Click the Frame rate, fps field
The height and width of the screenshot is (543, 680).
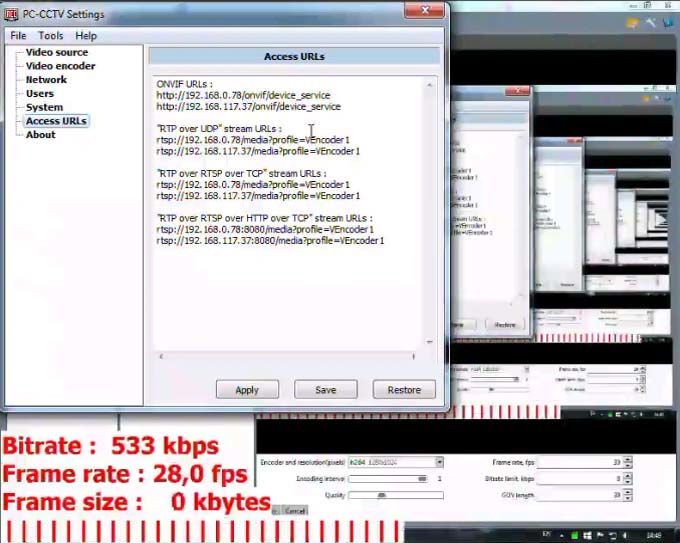click(579, 462)
